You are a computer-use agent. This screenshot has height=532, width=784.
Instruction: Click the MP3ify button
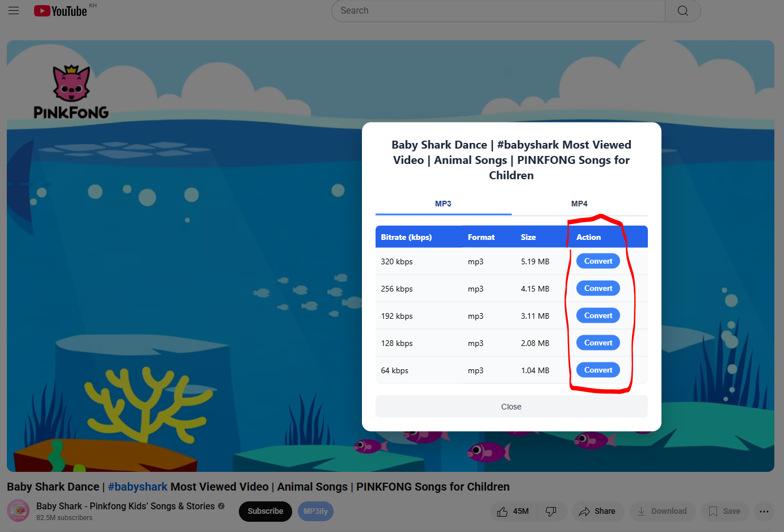click(x=315, y=511)
